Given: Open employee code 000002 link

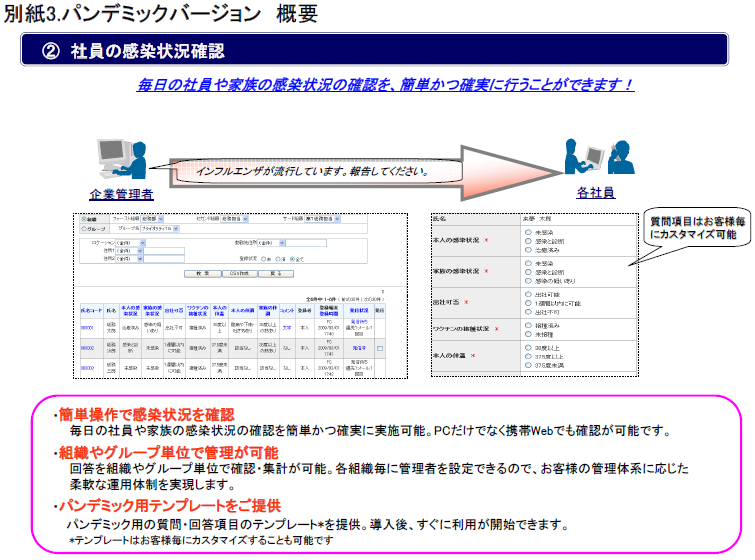Looking at the screenshot, I should point(87,348).
